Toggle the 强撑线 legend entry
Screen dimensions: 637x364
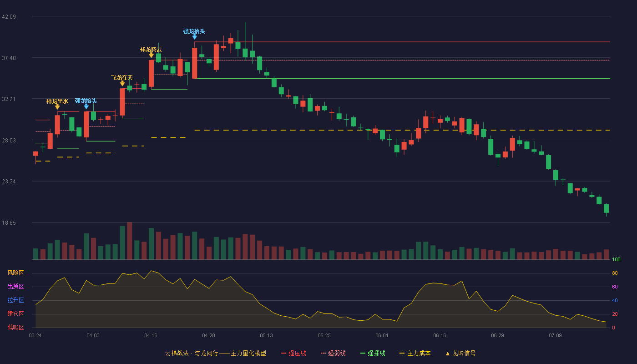(373, 353)
